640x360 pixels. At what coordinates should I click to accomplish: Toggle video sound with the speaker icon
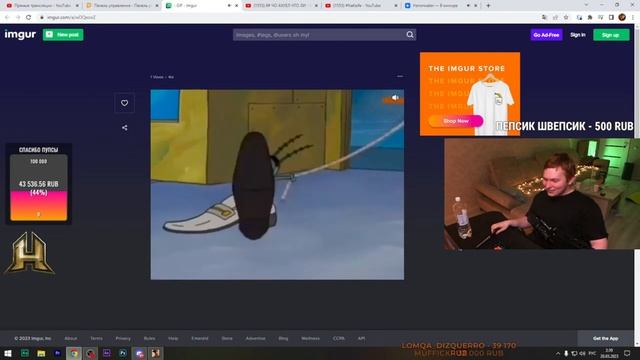(395, 98)
